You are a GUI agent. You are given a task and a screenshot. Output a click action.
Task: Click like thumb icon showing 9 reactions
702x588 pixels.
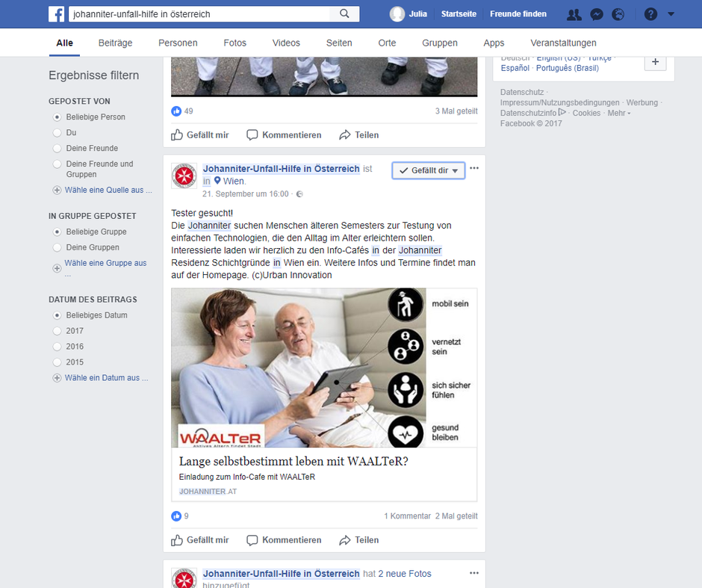[x=176, y=516]
